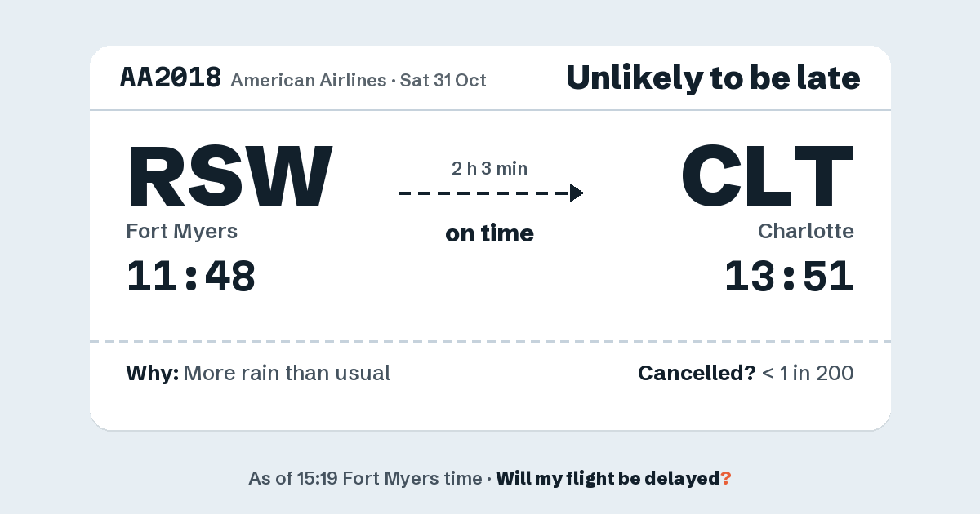Click the More rain than usual reason
The image size is (980, 514).
coord(287,374)
